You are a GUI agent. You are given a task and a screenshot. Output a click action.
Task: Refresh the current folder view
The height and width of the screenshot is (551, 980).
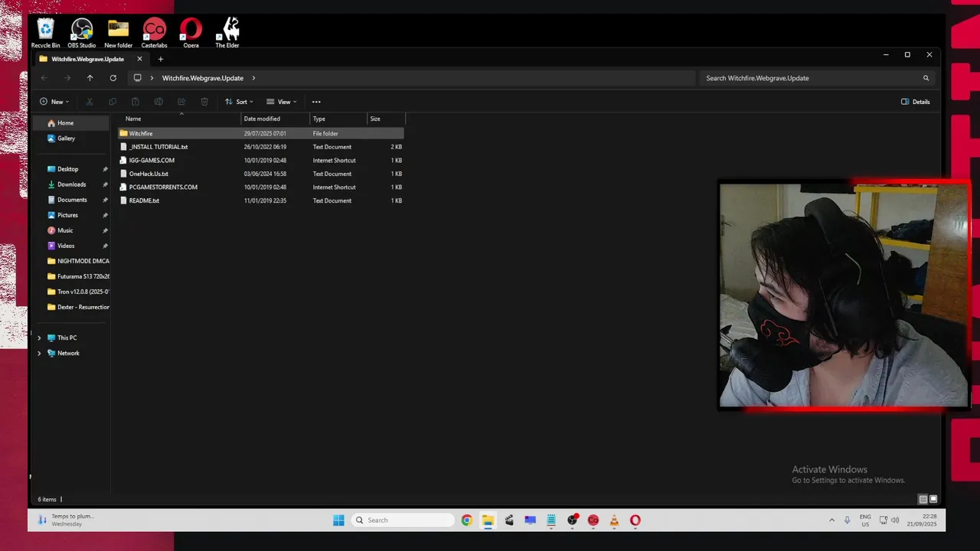pyautogui.click(x=113, y=78)
